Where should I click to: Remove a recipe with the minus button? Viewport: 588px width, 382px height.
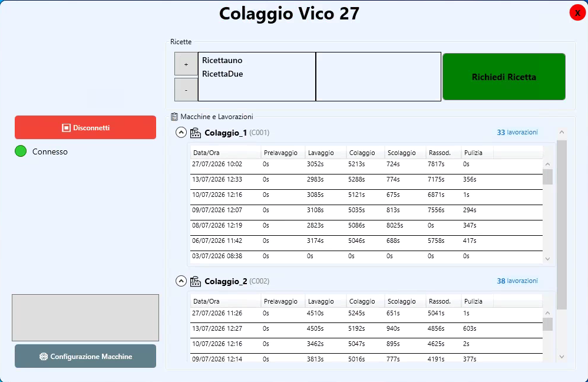point(186,90)
